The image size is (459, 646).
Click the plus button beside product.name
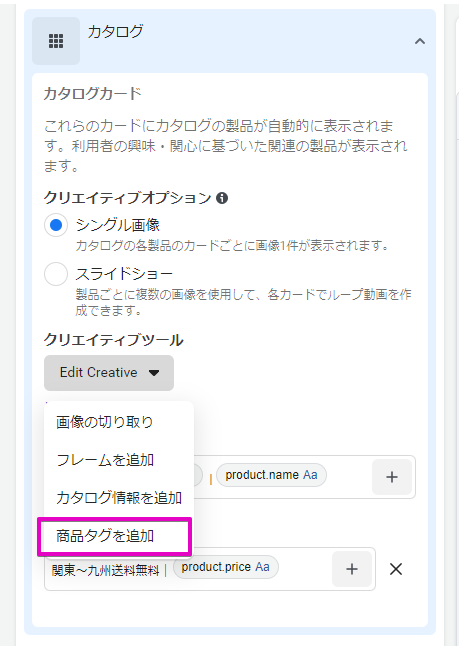tap(391, 477)
